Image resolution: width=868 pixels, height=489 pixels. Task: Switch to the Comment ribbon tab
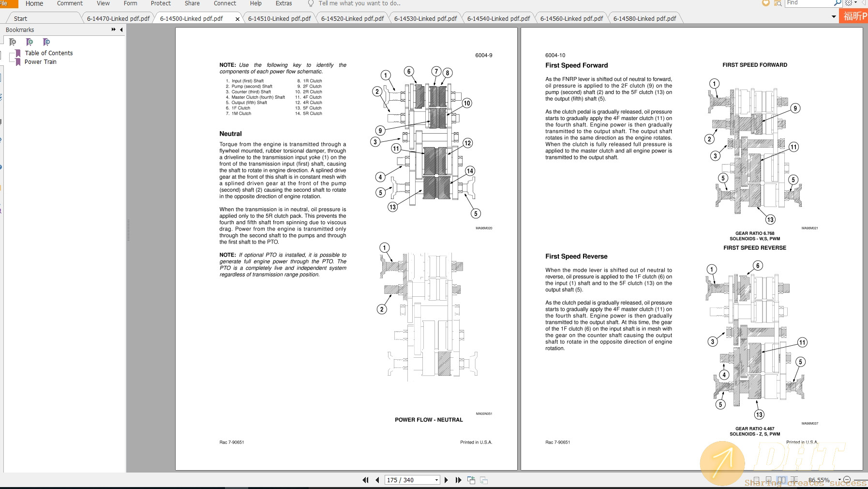click(70, 3)
